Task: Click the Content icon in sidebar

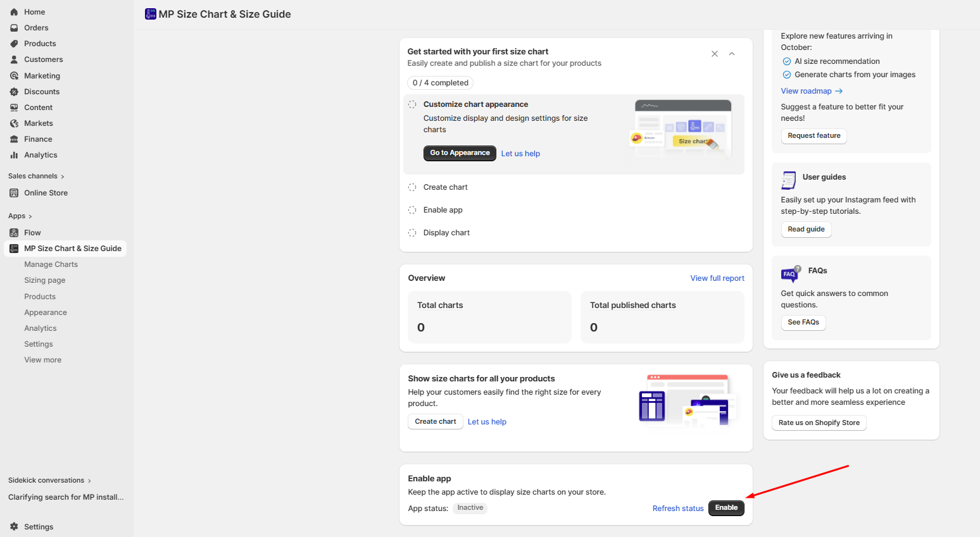Action: [x=14, y=108]
